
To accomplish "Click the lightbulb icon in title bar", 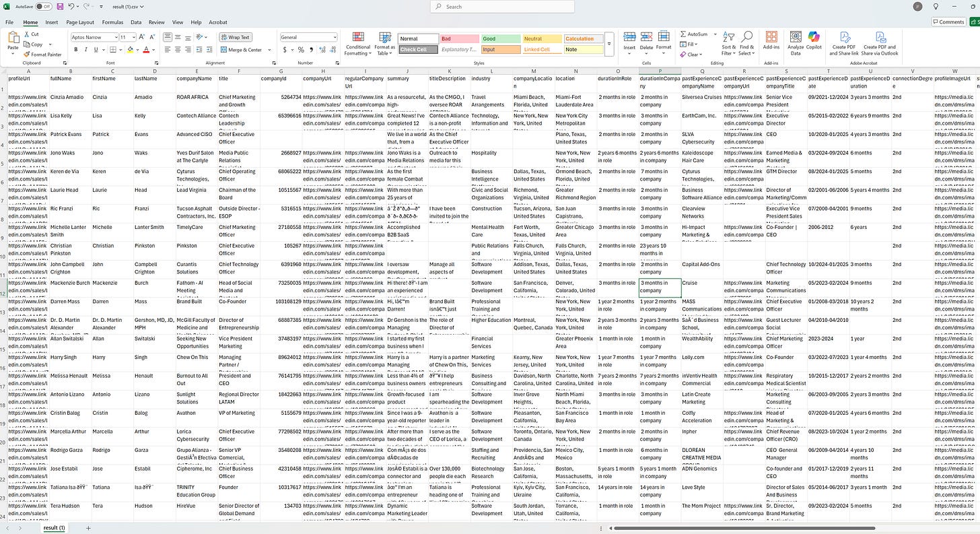I will point(936,6).
